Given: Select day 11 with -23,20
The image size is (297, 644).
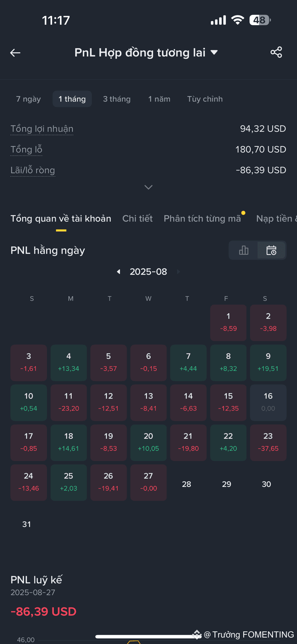Looking at the screenshot, I should (x=69, y=403).
